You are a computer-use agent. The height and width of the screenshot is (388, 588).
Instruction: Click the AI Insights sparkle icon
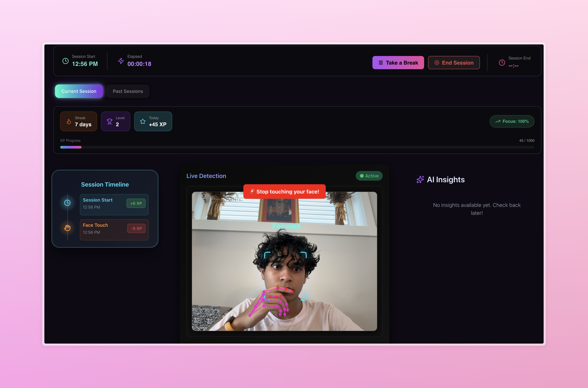[x=420, y=180]
